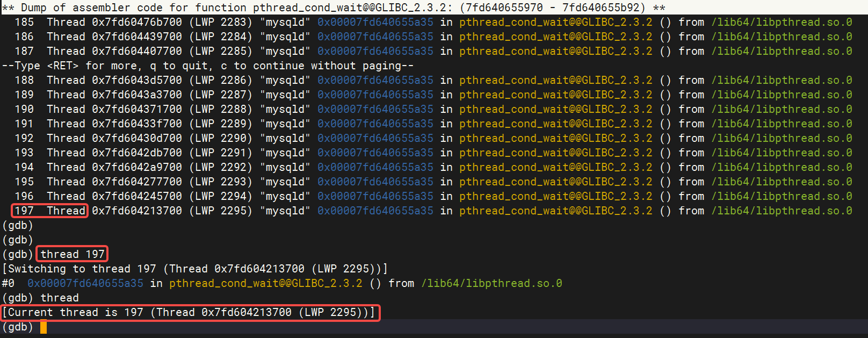Click the text (LWP 2283)
Image resolution: width=868 pixels, height=338 pixels.
click(x=221, y=22)
